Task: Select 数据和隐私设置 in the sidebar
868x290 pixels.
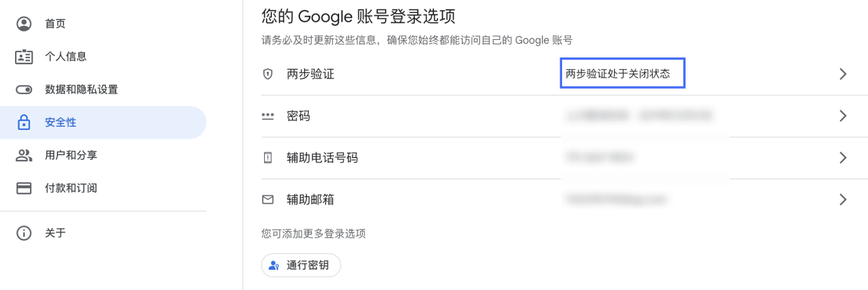Action: [x=103, y=89]
